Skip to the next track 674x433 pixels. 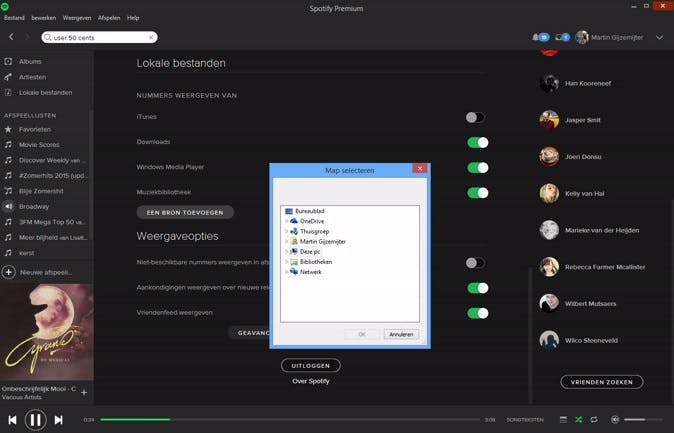[x=58, y=420]
